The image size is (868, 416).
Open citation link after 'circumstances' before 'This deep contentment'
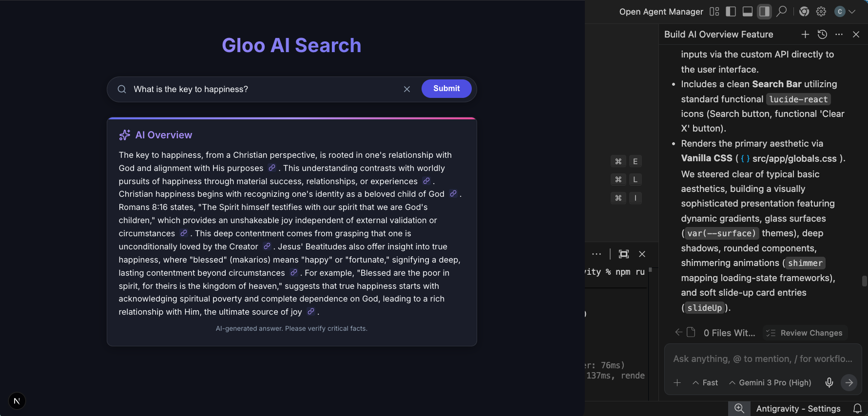click(x=184, y=233)
